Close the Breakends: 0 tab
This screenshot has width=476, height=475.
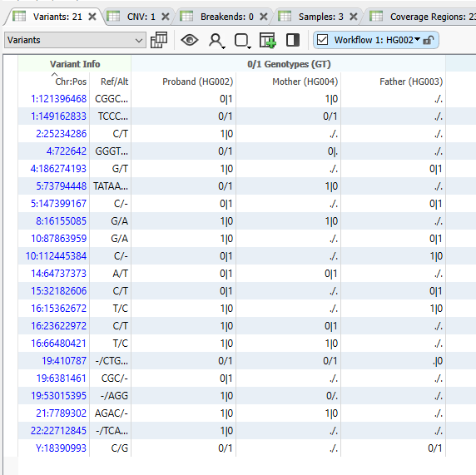click(x=264, y=17)
